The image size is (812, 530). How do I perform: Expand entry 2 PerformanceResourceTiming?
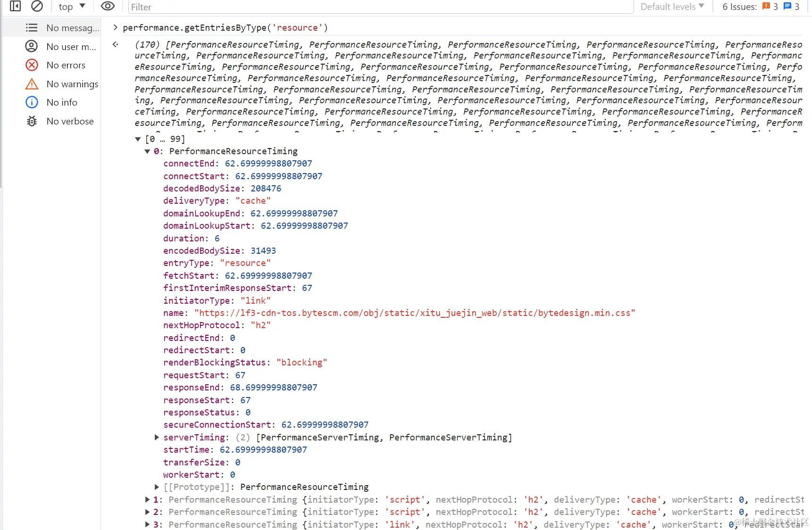[x=147, y=512]
